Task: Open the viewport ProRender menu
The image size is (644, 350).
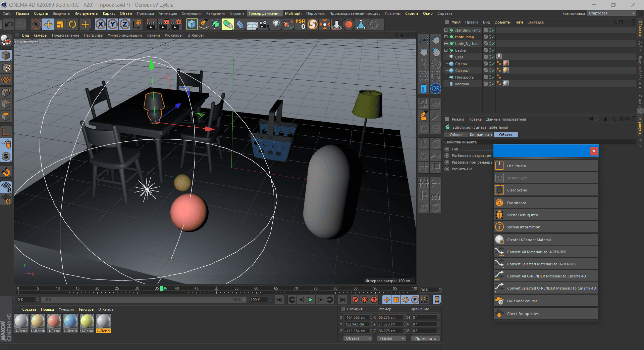Action: pos(174,35)
